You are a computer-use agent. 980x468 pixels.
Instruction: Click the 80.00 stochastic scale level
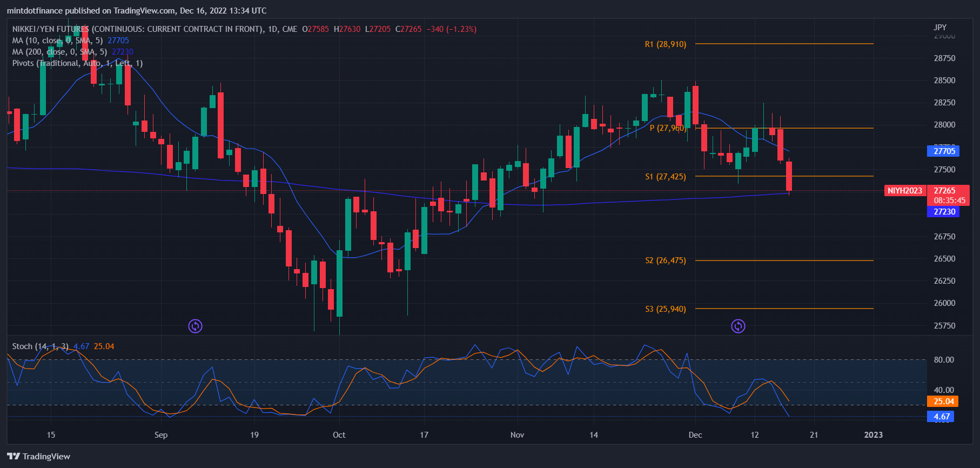click(x=944, y=360)
